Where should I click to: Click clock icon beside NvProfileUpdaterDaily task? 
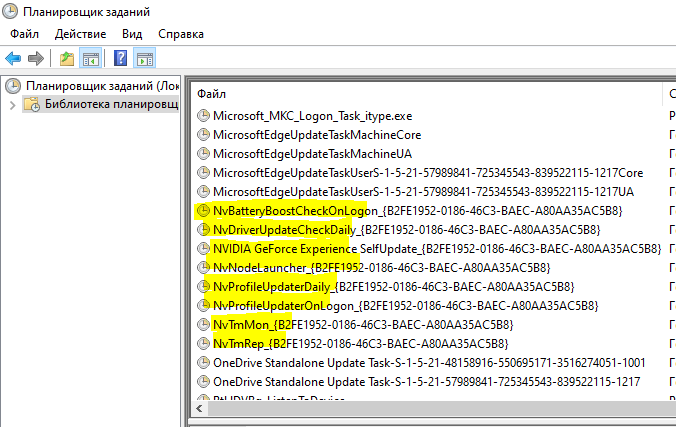click(203, 286)
